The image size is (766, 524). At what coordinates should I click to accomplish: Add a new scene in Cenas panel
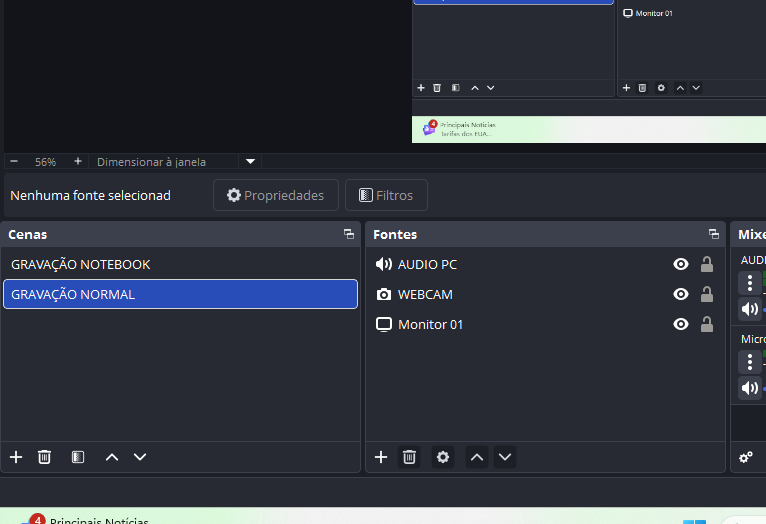tap(16, 457)
